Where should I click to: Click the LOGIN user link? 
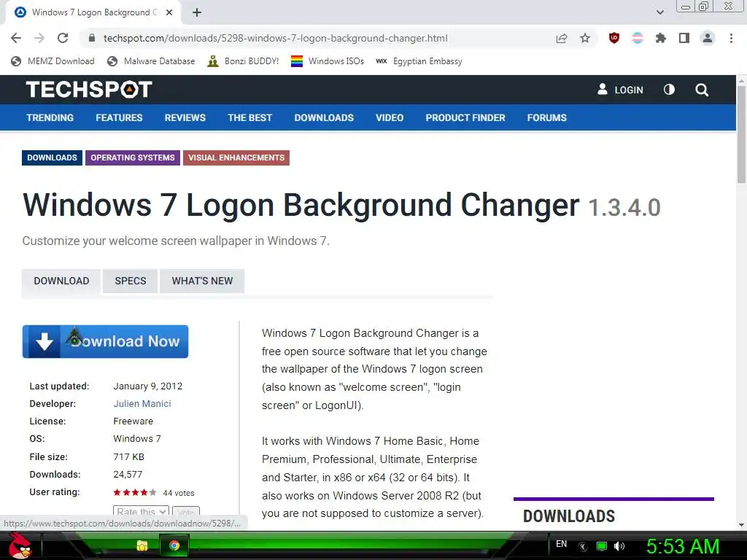[620, 90]
